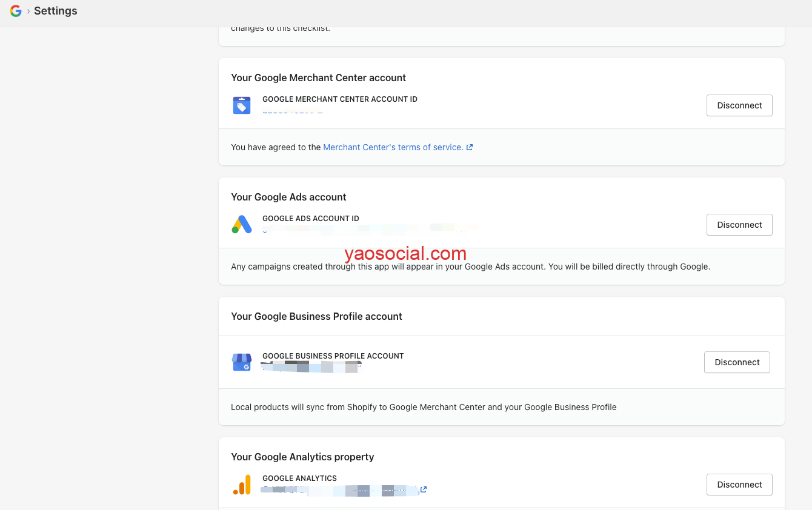Click 'Local products will sync from Shopify' text

424,407
